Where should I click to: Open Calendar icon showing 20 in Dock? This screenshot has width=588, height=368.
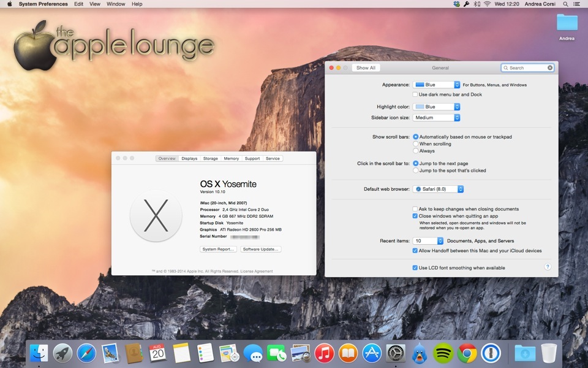click(157, 353)
